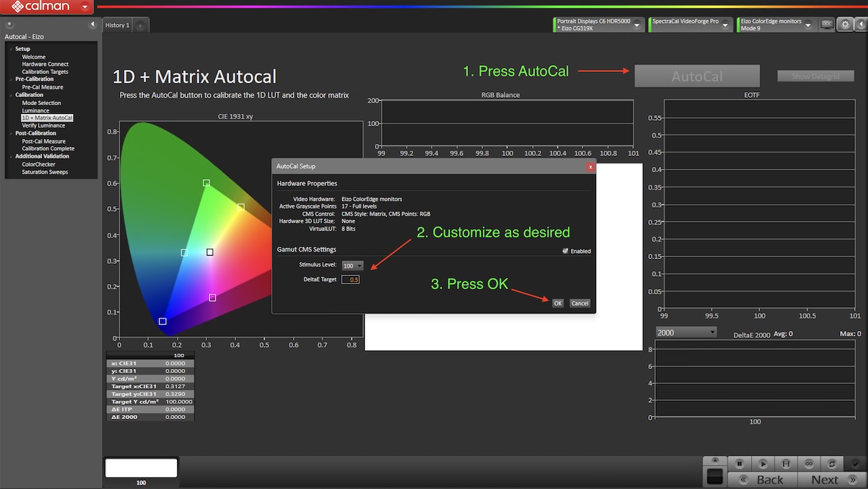
Task: Click the magenta target marker on CIE chart
Action: pos(212,298)
